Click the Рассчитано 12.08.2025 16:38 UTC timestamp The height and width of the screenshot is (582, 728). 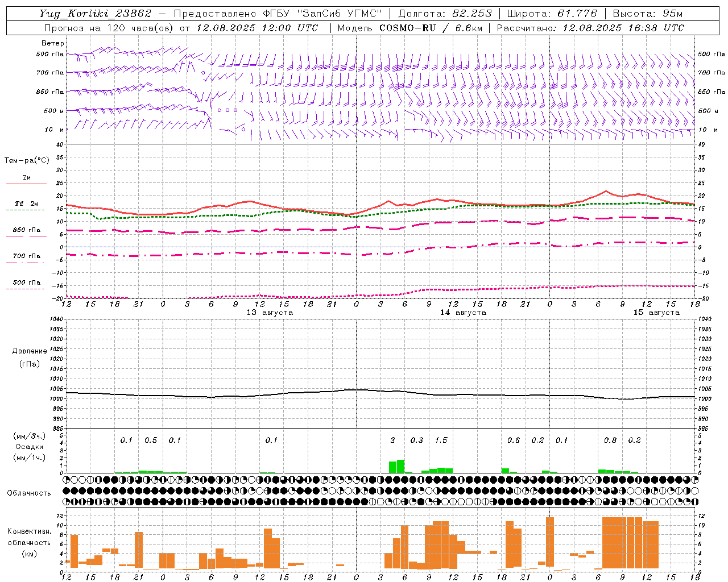click(590, 28)
